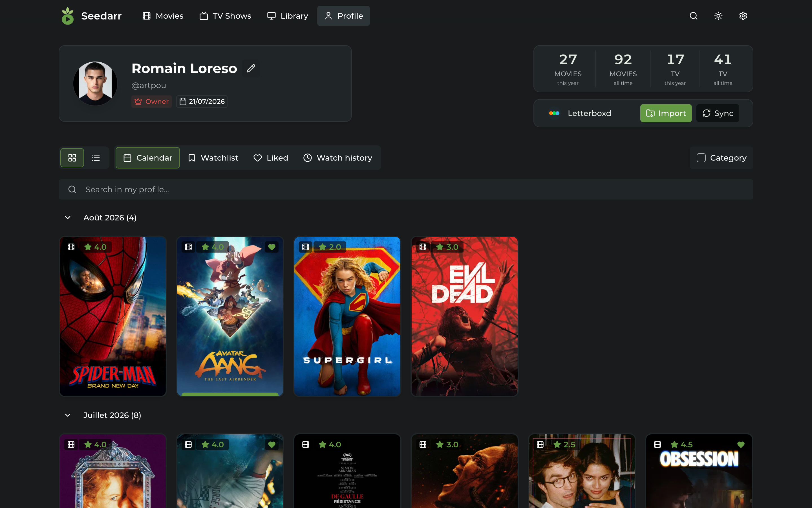This screenshot has width=812, height=508.
Task: Click the Seedarr brand name
Action: coord(101,16)
